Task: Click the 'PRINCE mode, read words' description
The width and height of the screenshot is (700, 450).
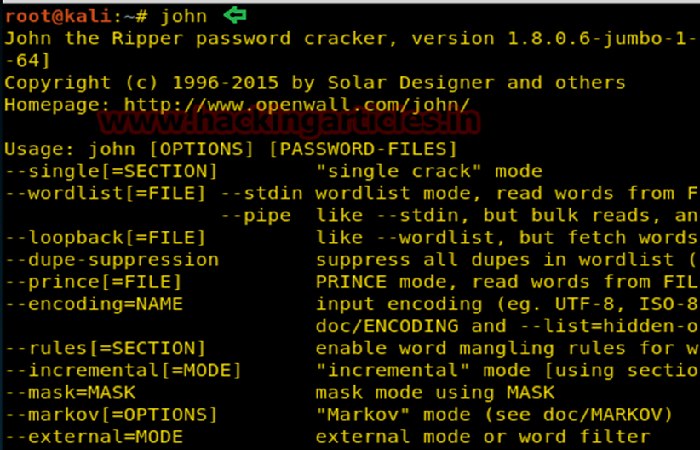Action: tap(506, 282)
